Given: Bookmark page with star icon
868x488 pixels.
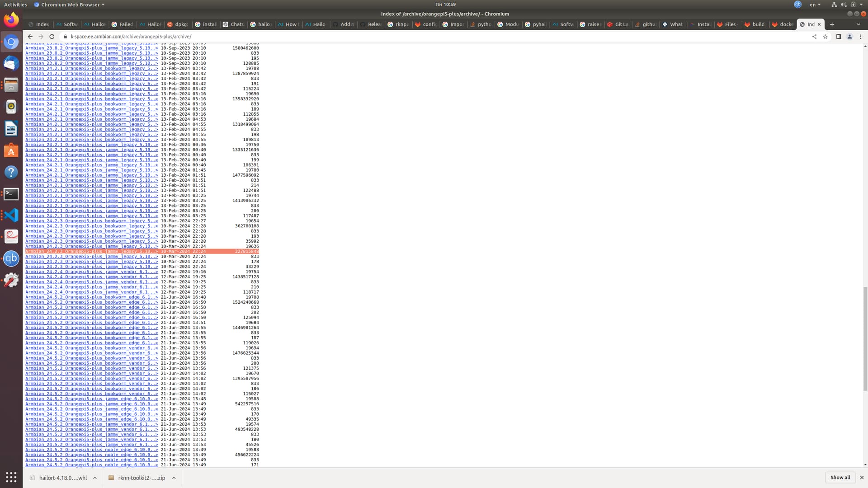Looking at the screenshot, I should pos(826,37).
